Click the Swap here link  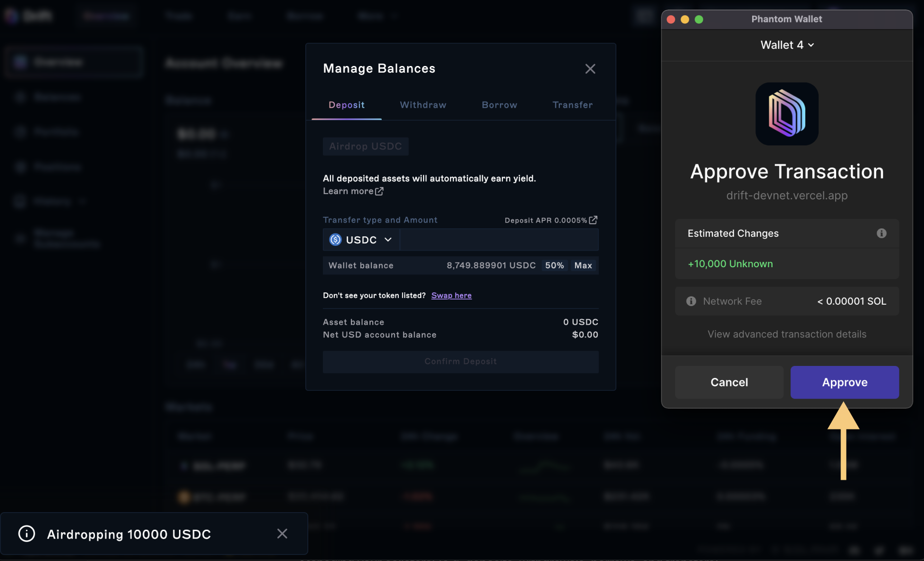point(451,295)
